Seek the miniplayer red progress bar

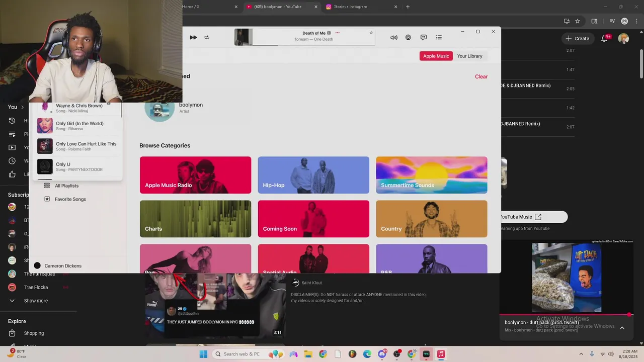pos(566,315)
